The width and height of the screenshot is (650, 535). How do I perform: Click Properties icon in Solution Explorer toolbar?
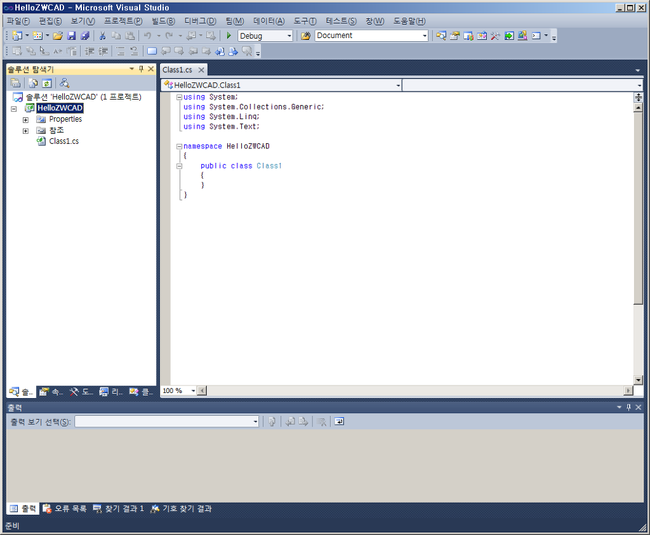16,83
